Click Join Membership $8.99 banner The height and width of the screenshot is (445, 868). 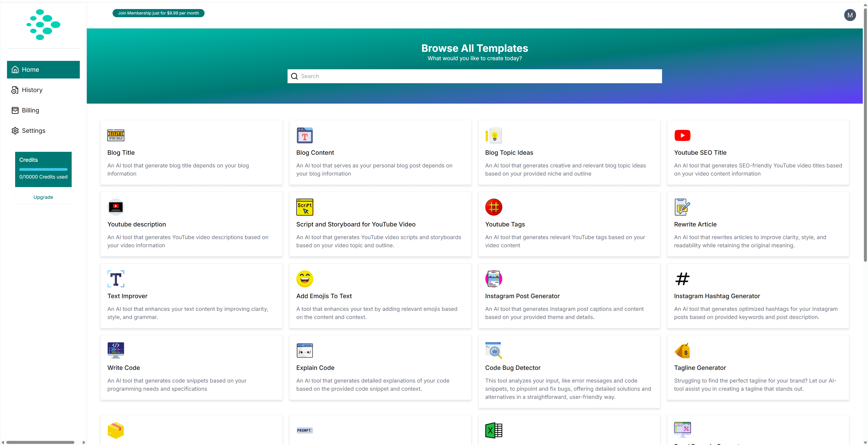coord(158,13)
